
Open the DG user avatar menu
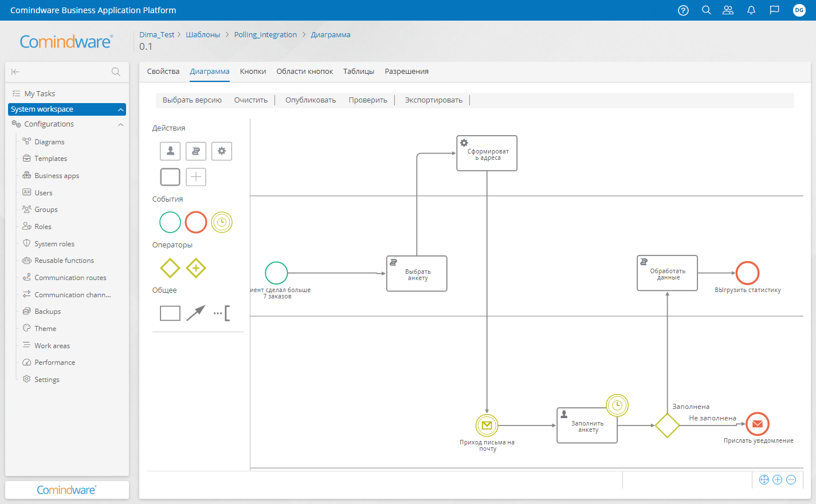click(x=799, y=10)
